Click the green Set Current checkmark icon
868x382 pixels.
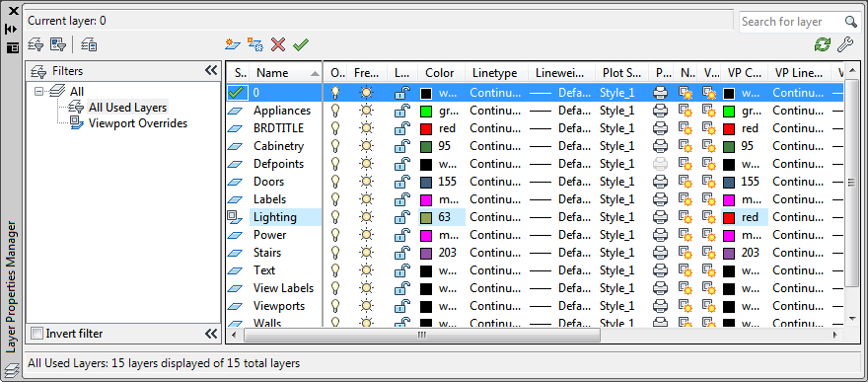(301, 44)
